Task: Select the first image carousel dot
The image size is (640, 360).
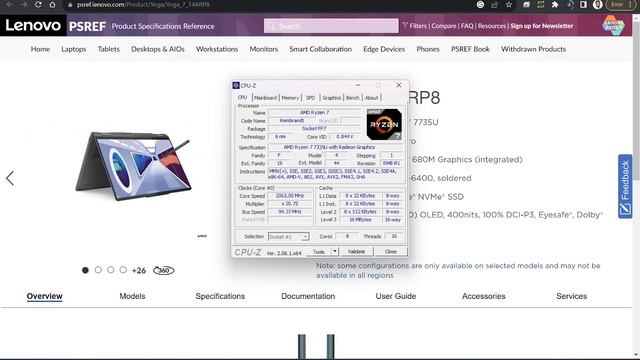Action: [x=85, y=270]
